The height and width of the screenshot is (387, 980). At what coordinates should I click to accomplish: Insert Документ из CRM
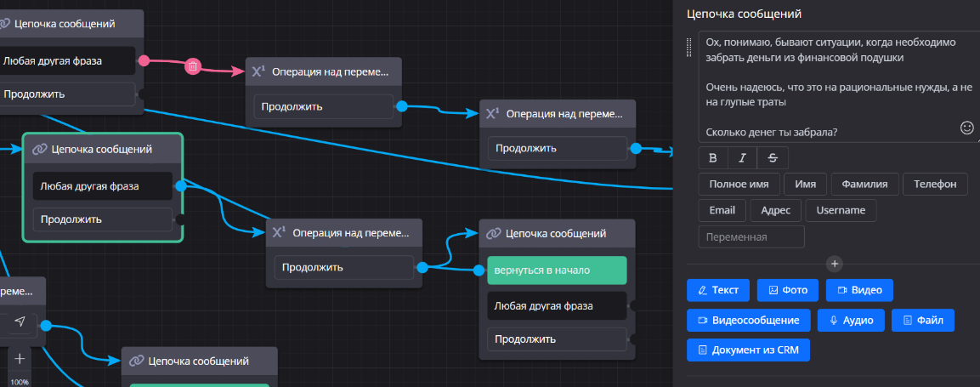pyautogui.click(x=748, y=350)
